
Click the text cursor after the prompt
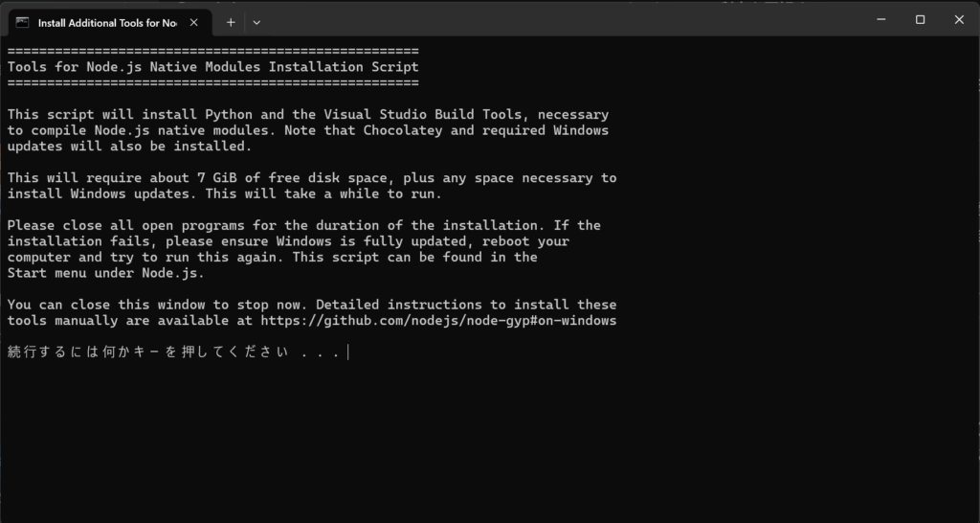click(348, 352)
